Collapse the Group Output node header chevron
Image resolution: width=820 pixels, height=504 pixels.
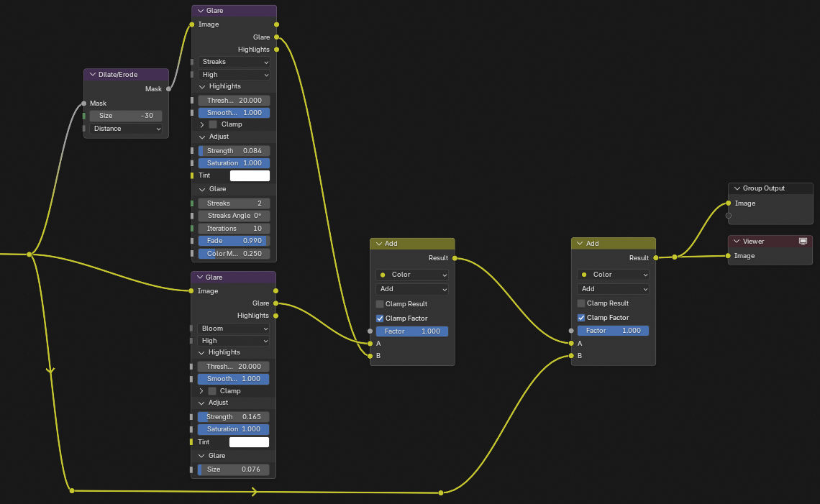click(737, 188)
